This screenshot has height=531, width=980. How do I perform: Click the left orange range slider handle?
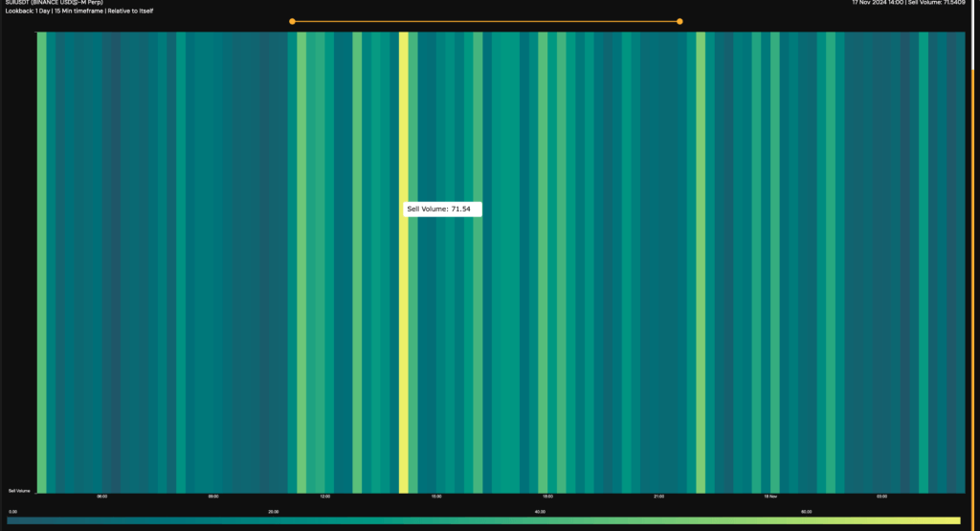(x=292, y=21)
